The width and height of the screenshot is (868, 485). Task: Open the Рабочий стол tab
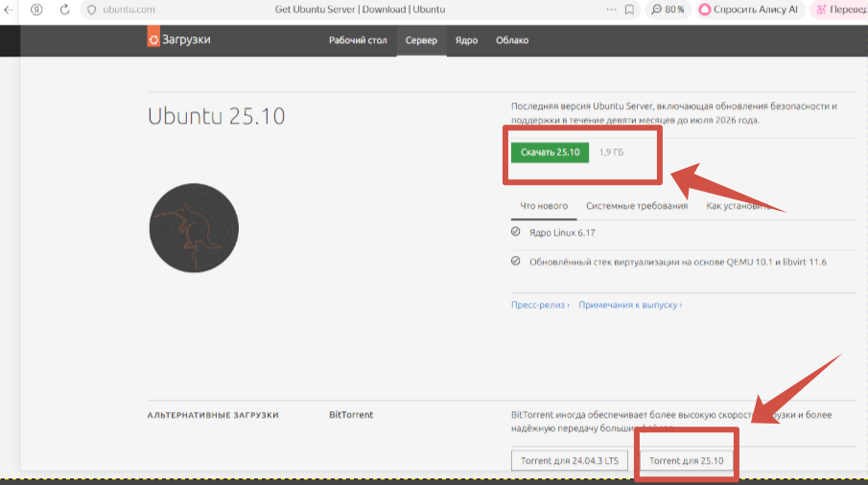click(x=358, y=40)
